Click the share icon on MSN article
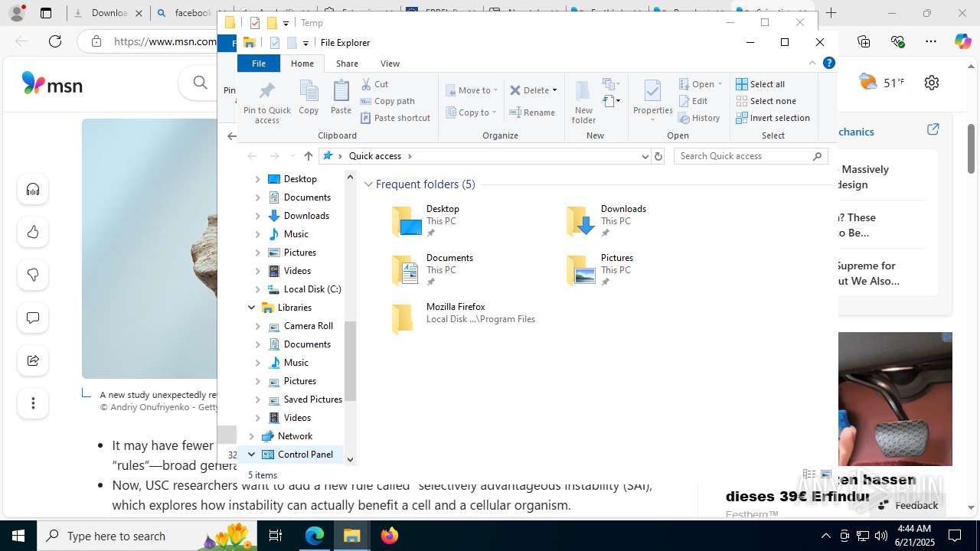The width and height of the screenshot is (980, 551). [33, 361]
